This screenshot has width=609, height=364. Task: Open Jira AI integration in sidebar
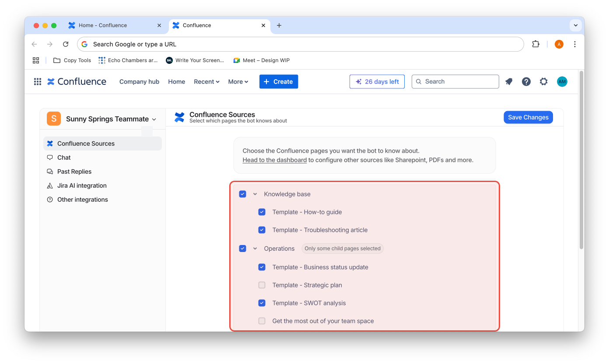pyautogui.click(x=102, y=185)
